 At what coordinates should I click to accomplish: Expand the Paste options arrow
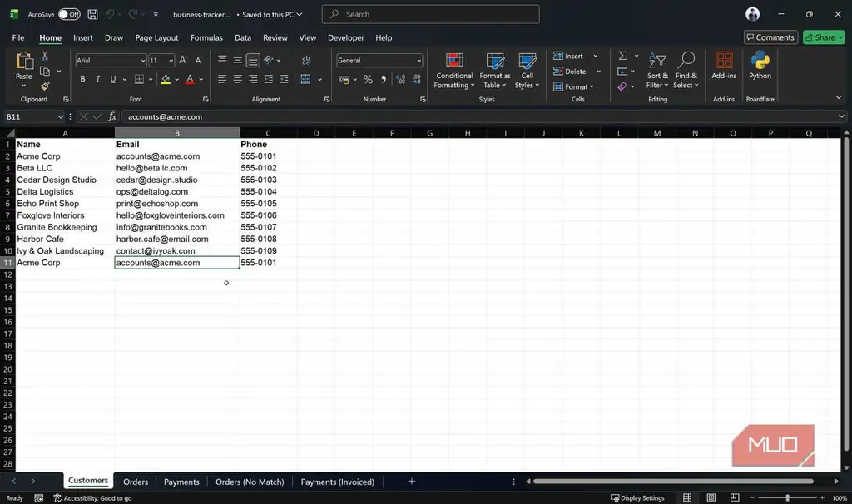pyautogui.click(x=23, y=86)
